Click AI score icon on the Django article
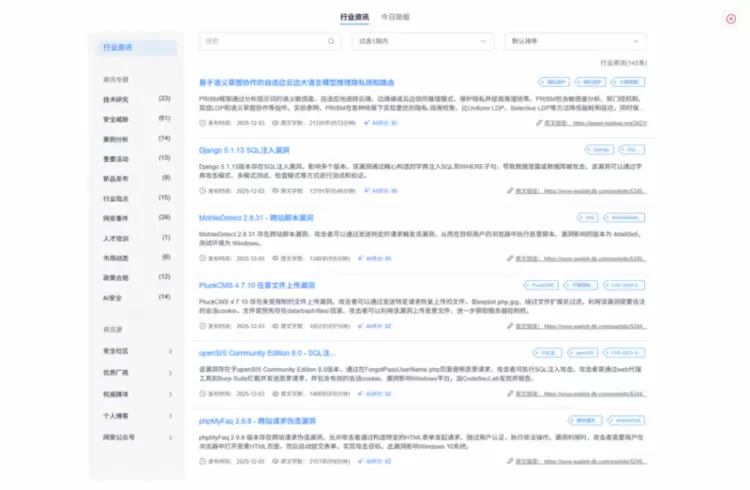This screenshot has height=490, width=750. pos(362,190)
